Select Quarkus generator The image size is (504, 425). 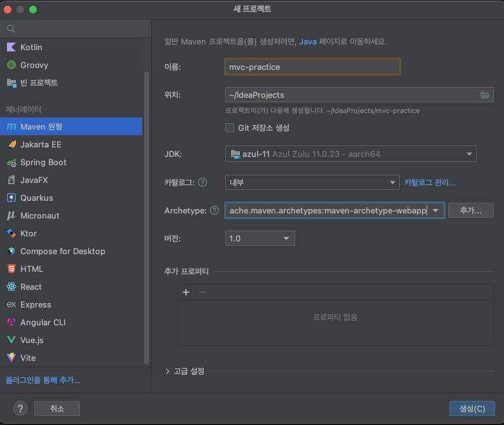point(71,198)
